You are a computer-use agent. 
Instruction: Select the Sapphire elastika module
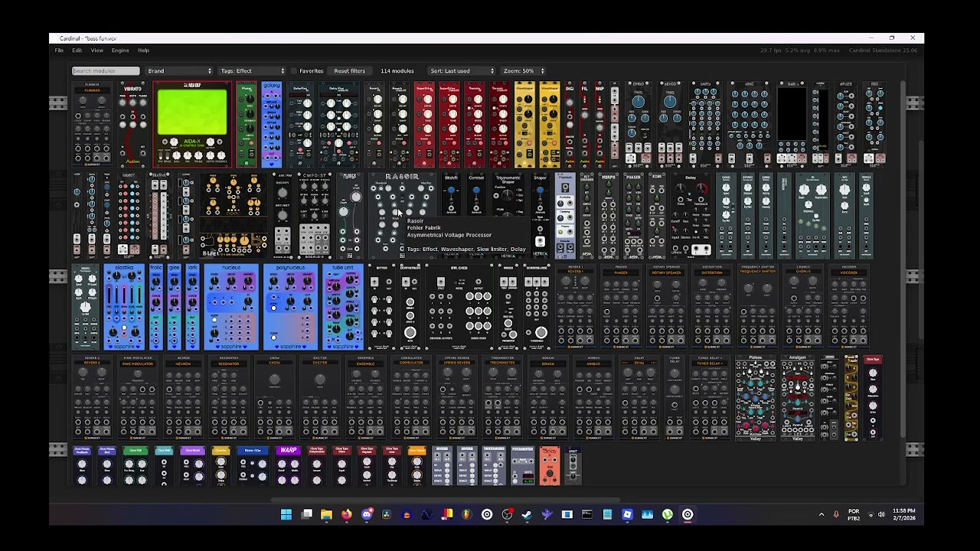click(x=124, y=307)
